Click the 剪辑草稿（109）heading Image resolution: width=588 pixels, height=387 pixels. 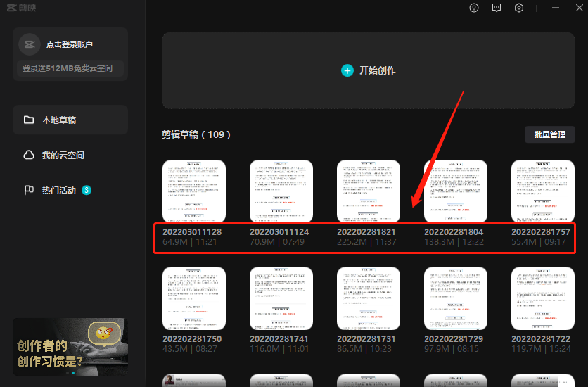[x=196, y=134]
